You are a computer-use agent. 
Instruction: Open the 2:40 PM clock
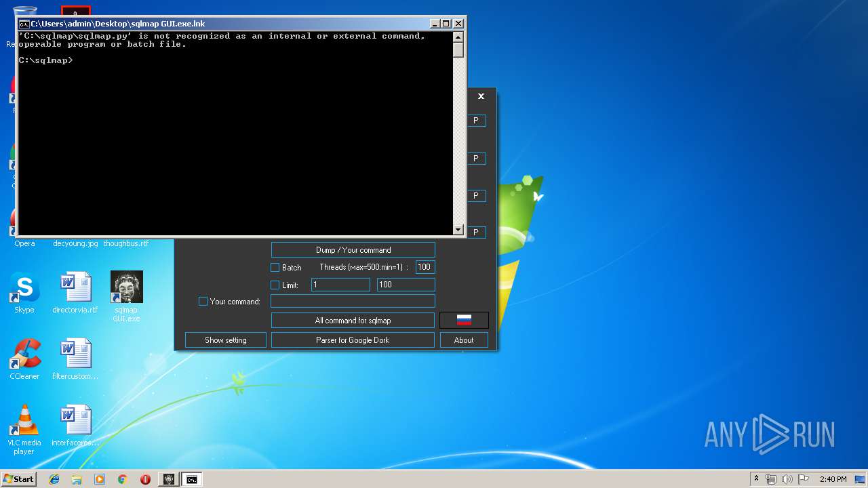(833, 479)
